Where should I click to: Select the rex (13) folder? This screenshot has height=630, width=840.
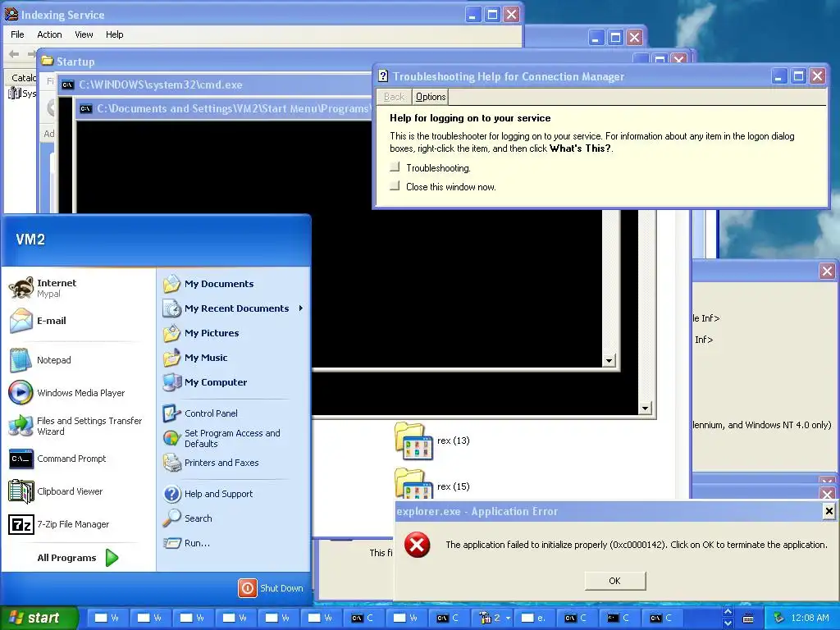click(431, 441)
